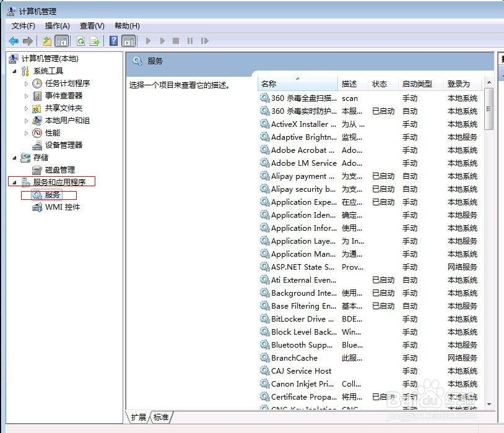Click the yellow folder toolbar icon
Image resolution: width=504 pixels, height=433 pixels.
(45, 41)
